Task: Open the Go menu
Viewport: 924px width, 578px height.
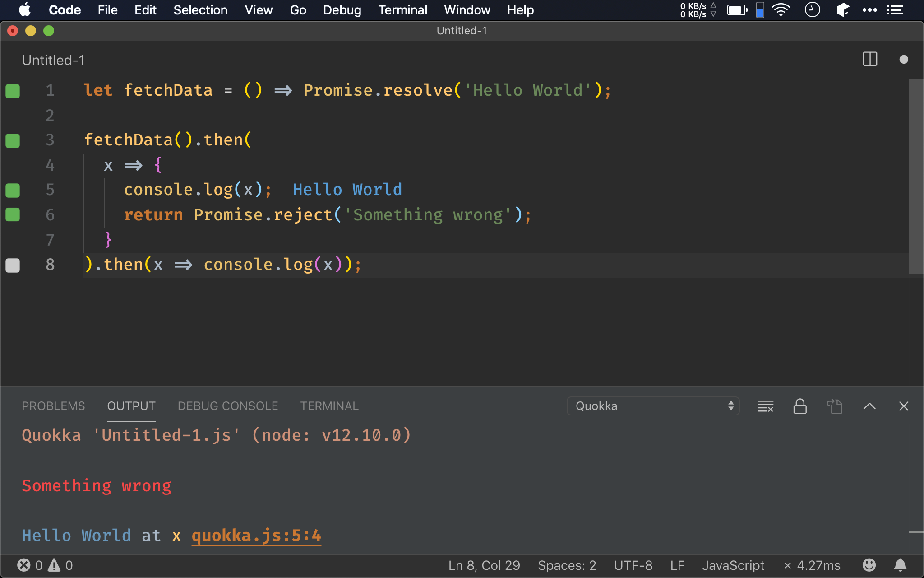Action: (x=298, y=10)
